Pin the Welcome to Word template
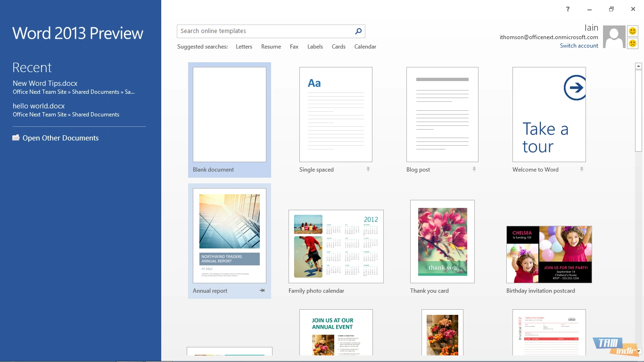This screenshot has width=644, height=362. (582, 169)
